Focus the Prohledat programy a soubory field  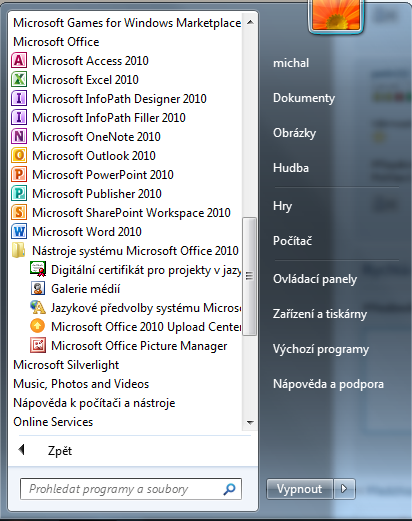131,489
